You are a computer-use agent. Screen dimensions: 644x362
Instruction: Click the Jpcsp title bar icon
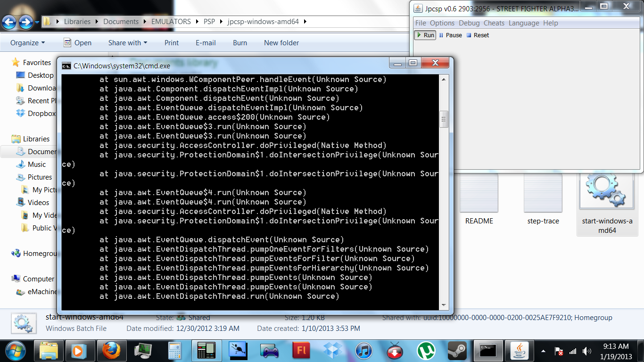tap(418, 9)
